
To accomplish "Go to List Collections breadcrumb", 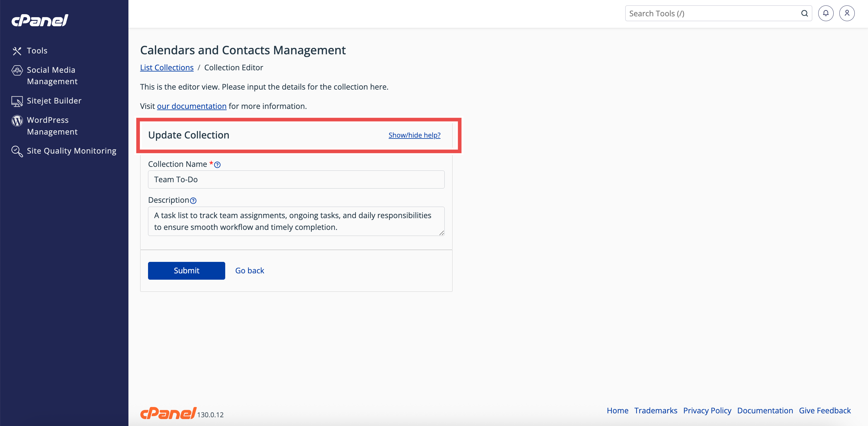I will [x=166, y=68].
